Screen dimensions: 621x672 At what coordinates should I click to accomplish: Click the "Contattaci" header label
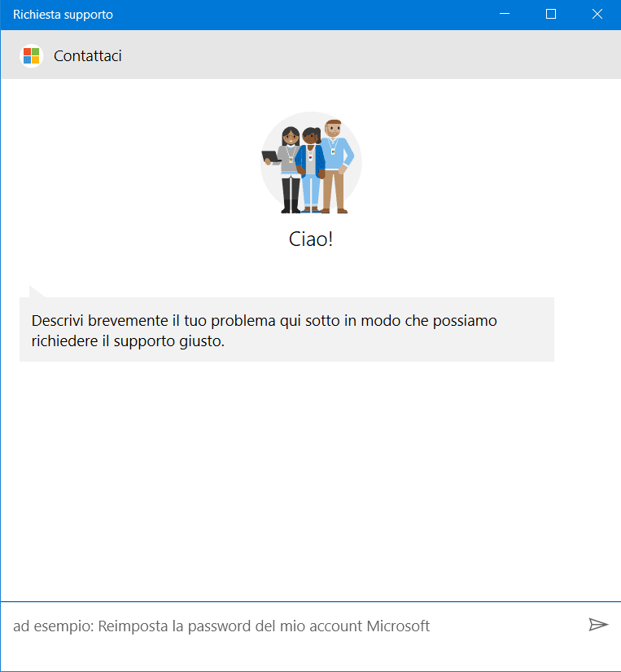point(88,56)
